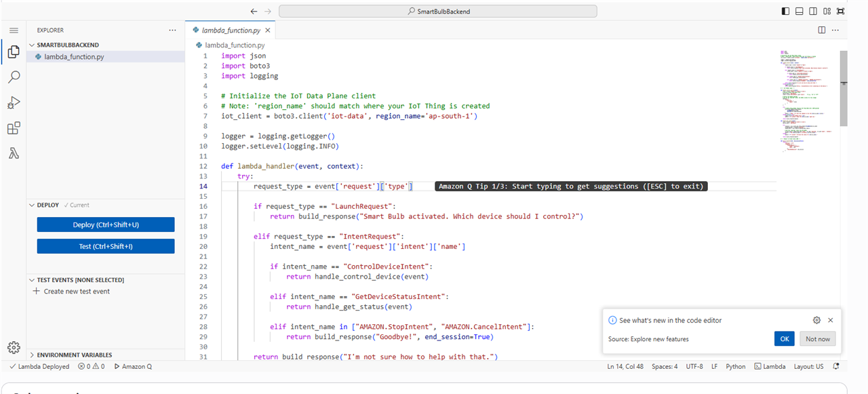868x394 pixels.
Task: Close the lambda_function.py tab
Action: click(x=268, y=31)
